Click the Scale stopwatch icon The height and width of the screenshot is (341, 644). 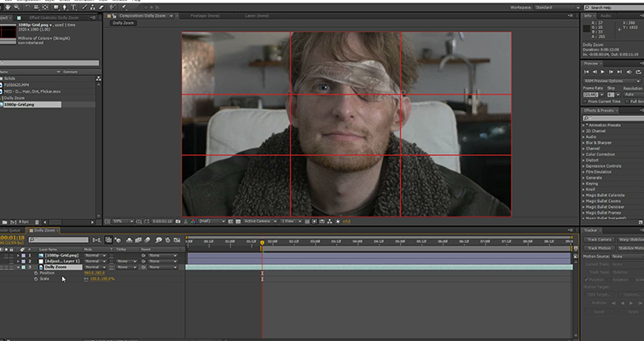pyautogui.click(x=36, y=279)
